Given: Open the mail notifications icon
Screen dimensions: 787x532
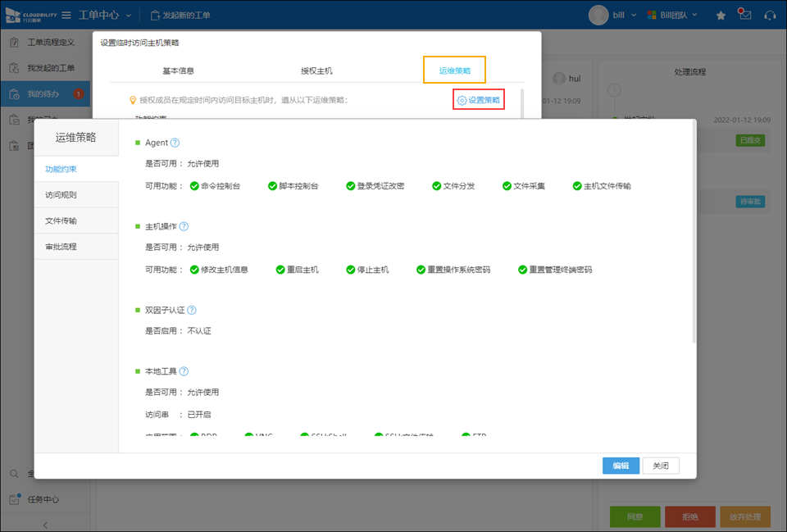Looking at the screenshot, I should pos(744,14).
